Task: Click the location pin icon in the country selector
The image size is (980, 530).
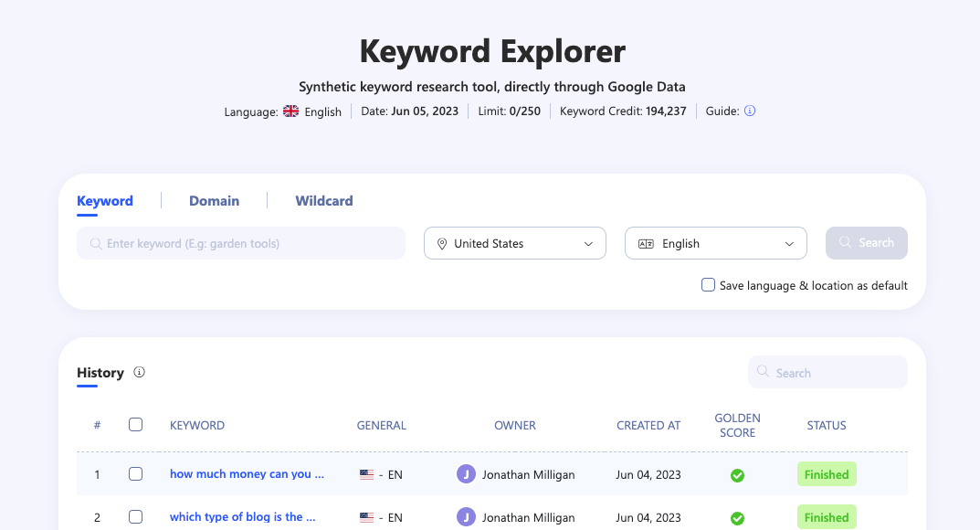Action: click(442, 243)
